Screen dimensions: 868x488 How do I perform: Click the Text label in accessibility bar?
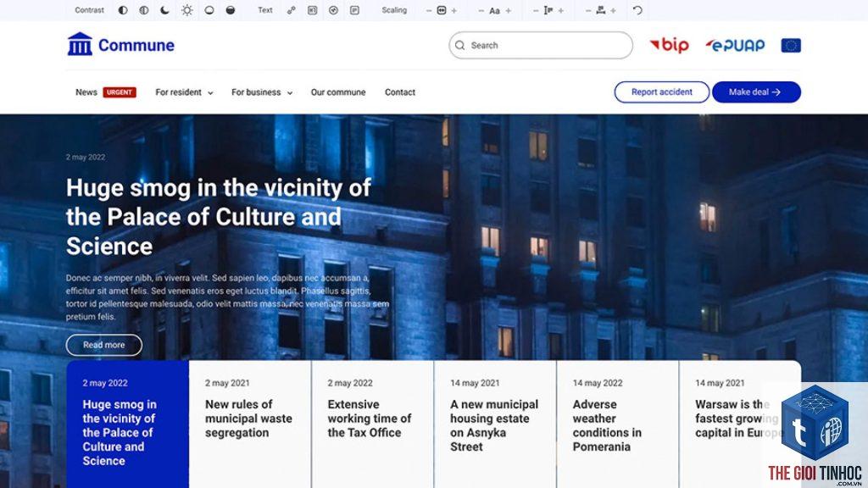tap(265, 10)
